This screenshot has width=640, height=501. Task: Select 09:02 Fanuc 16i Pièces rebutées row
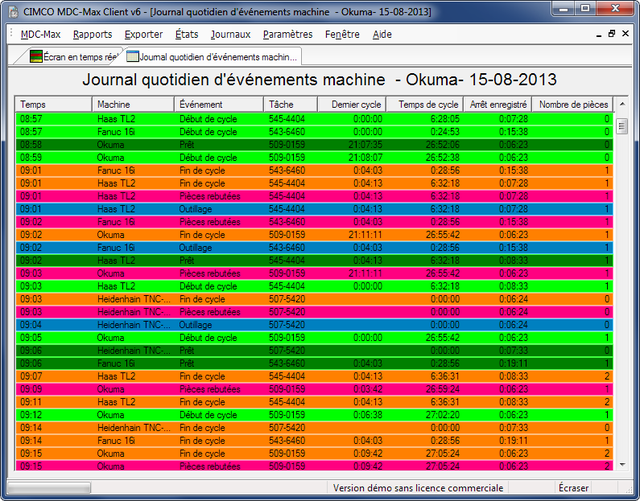click(314, 222)
